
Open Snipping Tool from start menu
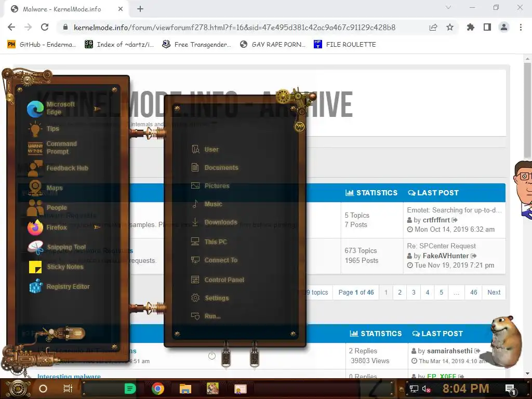pyautogui.click(x=57, y=247)
